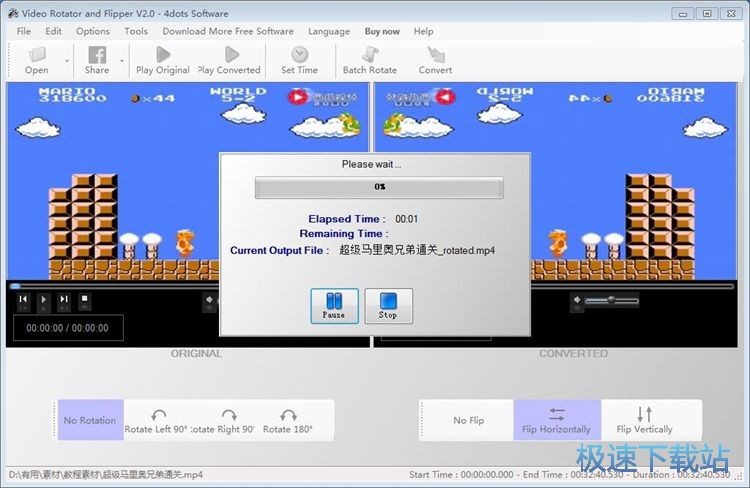The height and width of the screenshot is (488, 750).
Task: Open the Tools menu
Action: coord(136,31)
